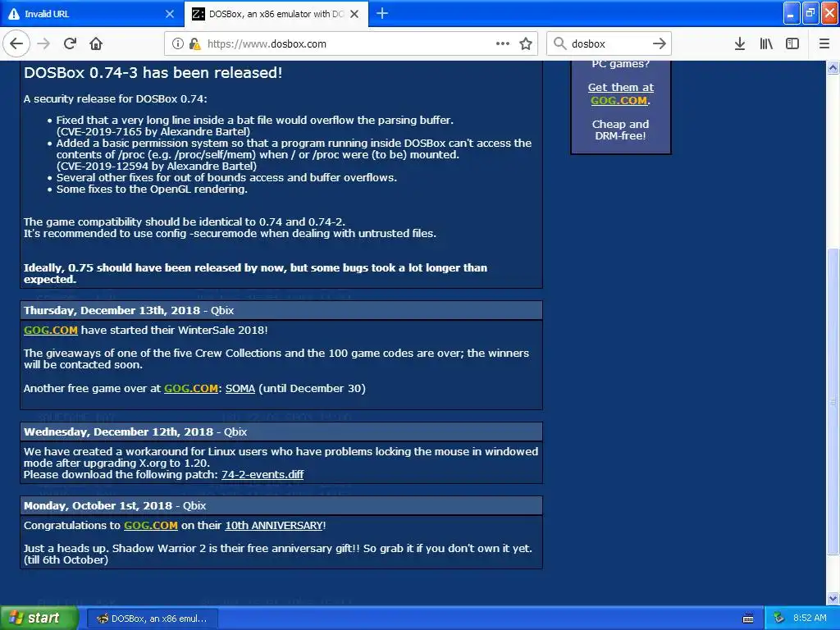Click the keyboard icon in system tray

(748, 619)
